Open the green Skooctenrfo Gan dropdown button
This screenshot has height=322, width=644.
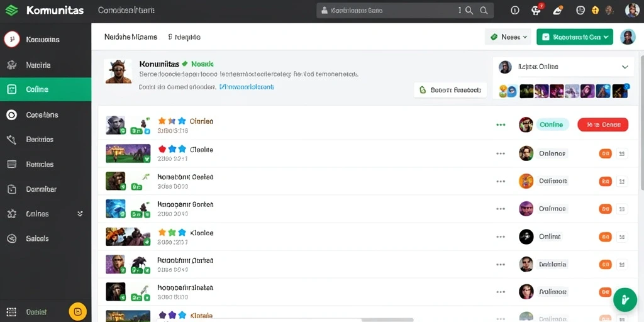(575, 37)
